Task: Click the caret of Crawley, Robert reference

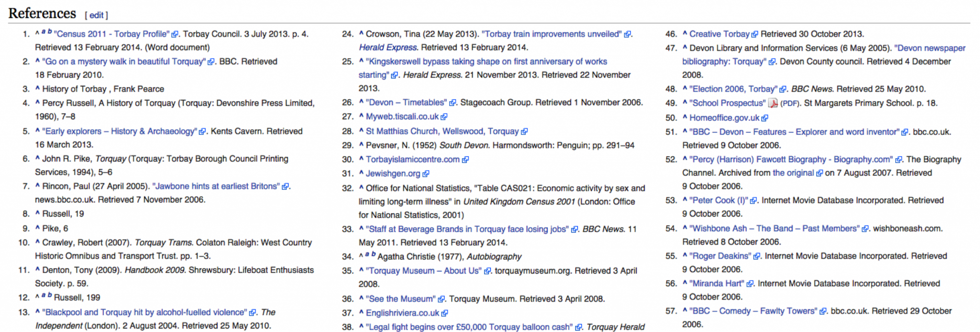Action: point(37,241)
